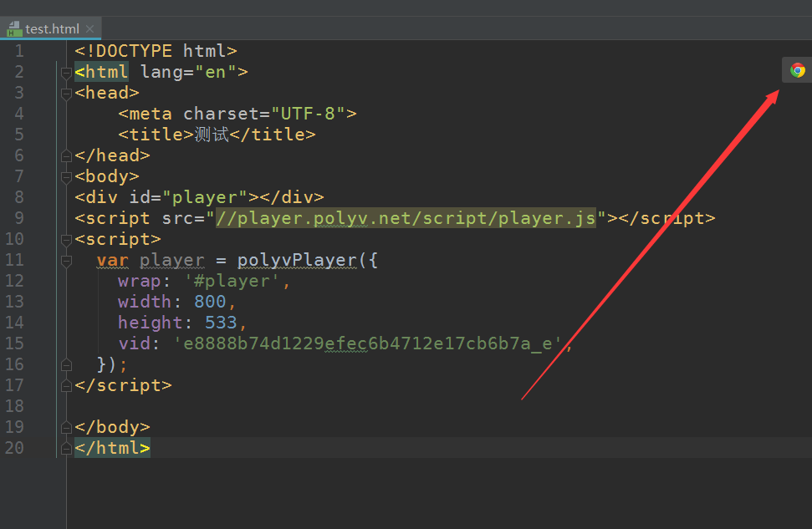Click the height value 533
The width and height of the screenshot is (812, 529).
pyautogui.click(x=221, y=323)
